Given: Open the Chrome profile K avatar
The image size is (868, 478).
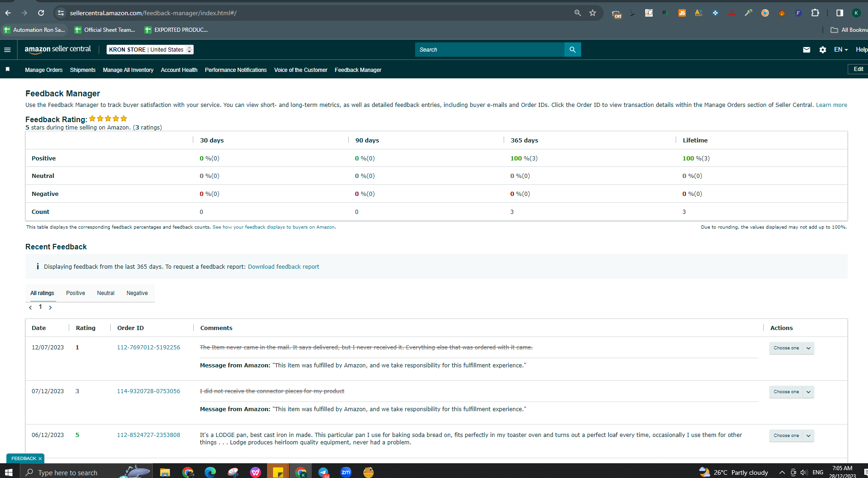Looking at the screenshot, I should tap(856, 13).
